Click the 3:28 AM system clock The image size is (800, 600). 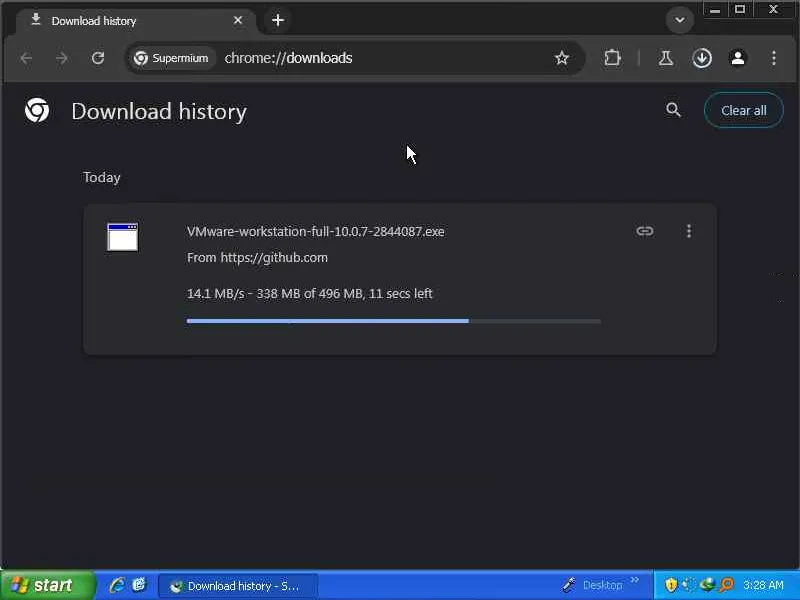point(763,585)
